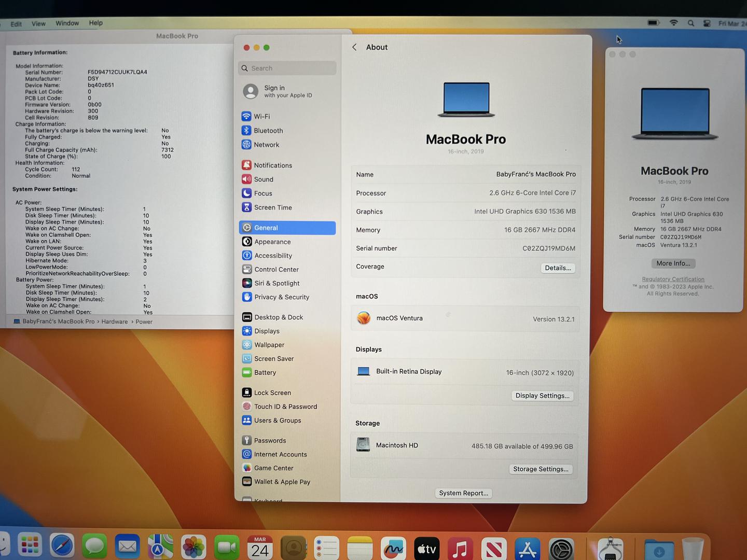Open Photos from the Dock

[x=193, y=548]
